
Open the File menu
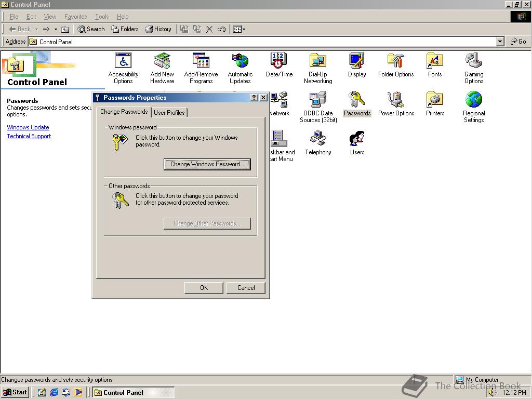pos(14,17)
